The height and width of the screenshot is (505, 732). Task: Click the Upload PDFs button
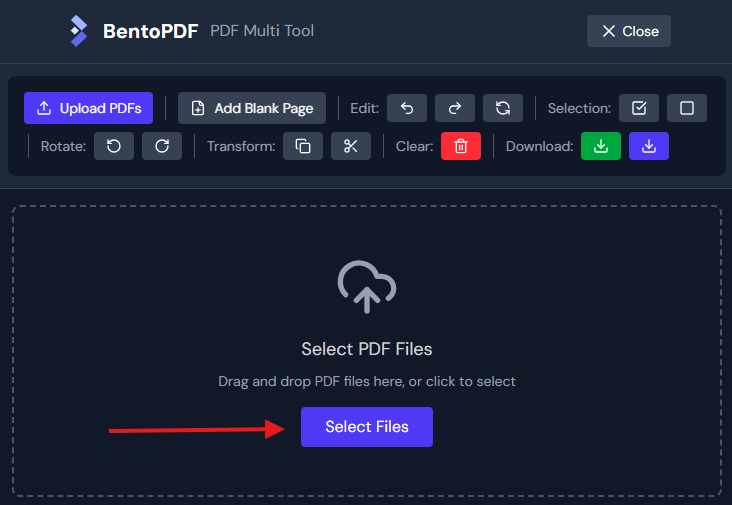tap(88, 108)
